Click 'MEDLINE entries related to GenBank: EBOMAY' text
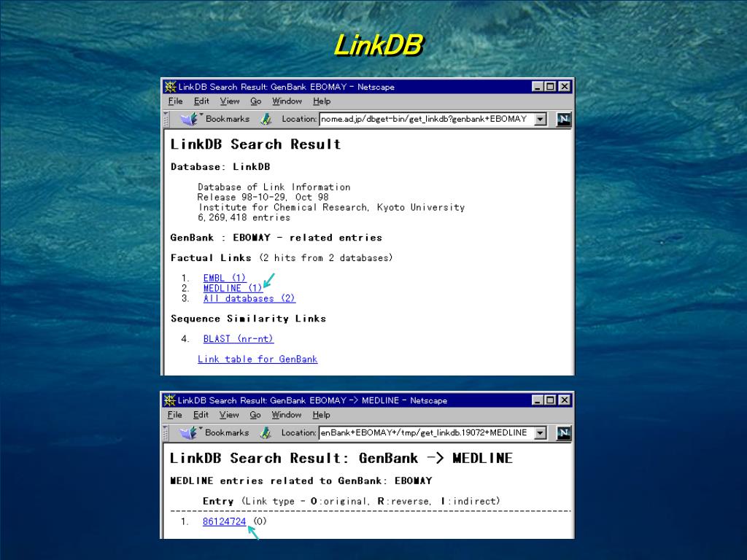 pos(301,481)
